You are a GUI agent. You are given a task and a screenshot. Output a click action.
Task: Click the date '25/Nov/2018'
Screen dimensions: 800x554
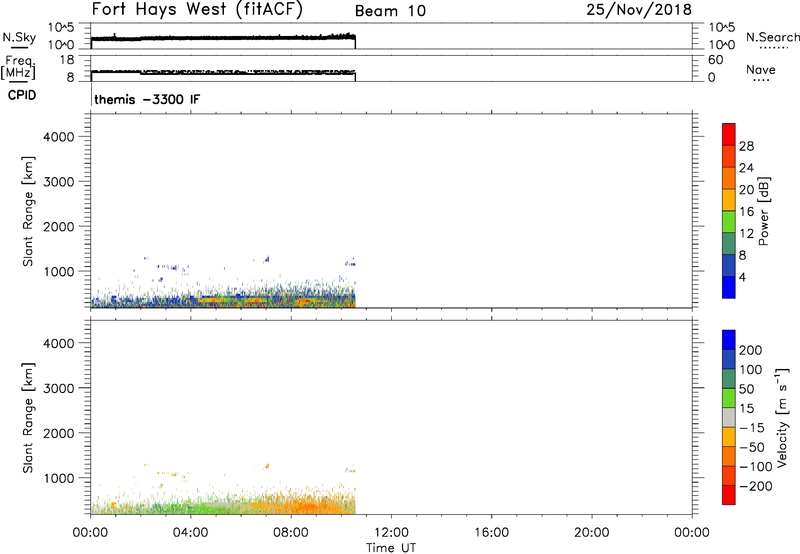(639, 9)
